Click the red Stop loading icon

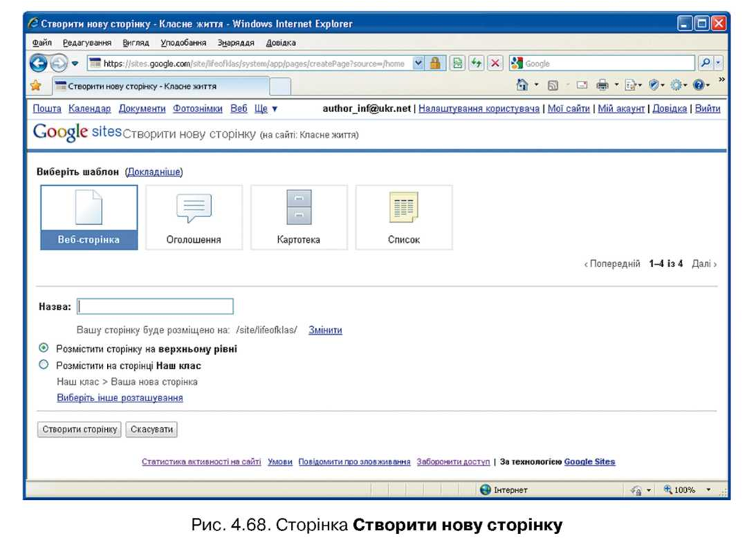[x=495, y=63]
